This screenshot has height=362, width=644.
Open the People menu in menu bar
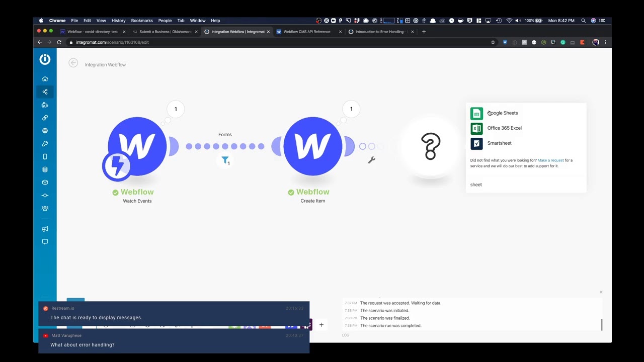165,21
